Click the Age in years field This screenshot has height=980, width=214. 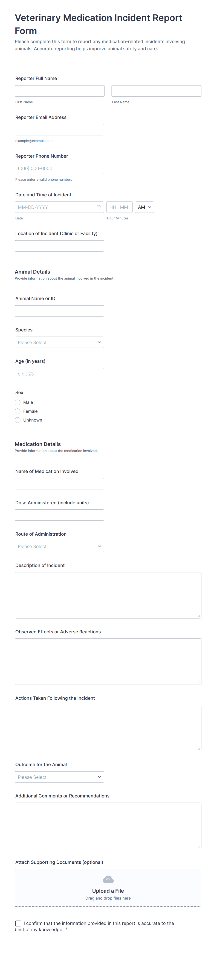(x=59, y=374)
